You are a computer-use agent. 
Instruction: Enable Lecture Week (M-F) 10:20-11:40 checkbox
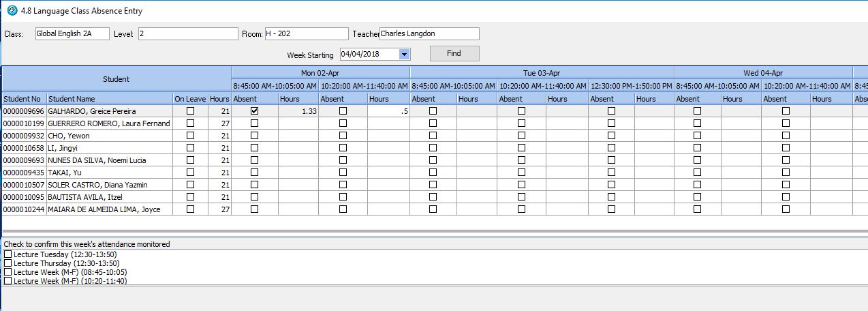(8, 281)
